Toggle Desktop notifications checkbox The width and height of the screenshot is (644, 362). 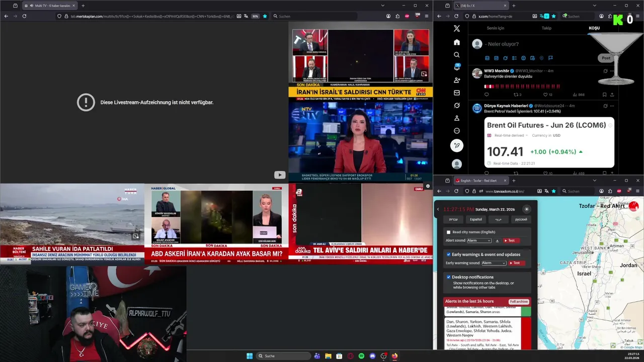coord(448,277)
